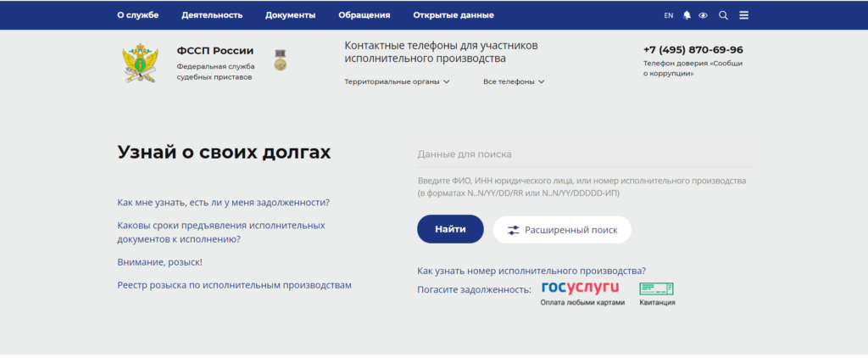
Task: Open the Расширенный поиск advanced search
Action: coord(562,230)
